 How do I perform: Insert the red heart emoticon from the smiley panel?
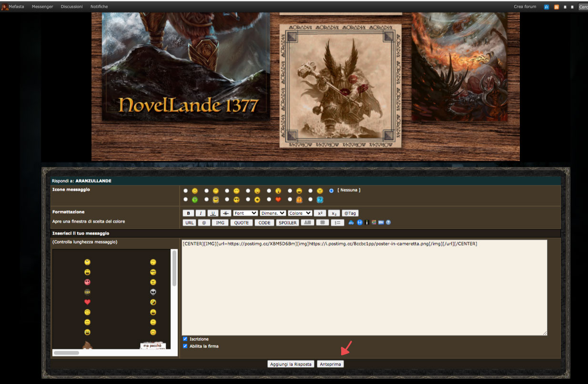click(x=88, y=302)
